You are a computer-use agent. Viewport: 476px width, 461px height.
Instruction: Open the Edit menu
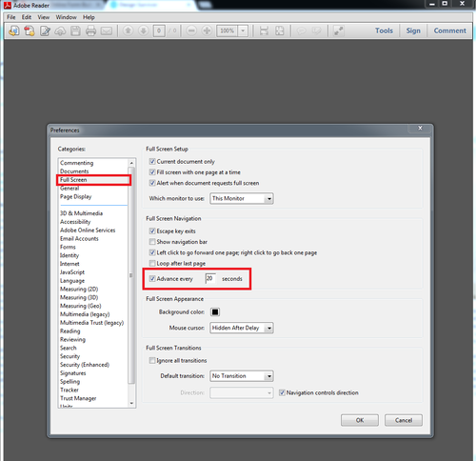tap(27, 17)
